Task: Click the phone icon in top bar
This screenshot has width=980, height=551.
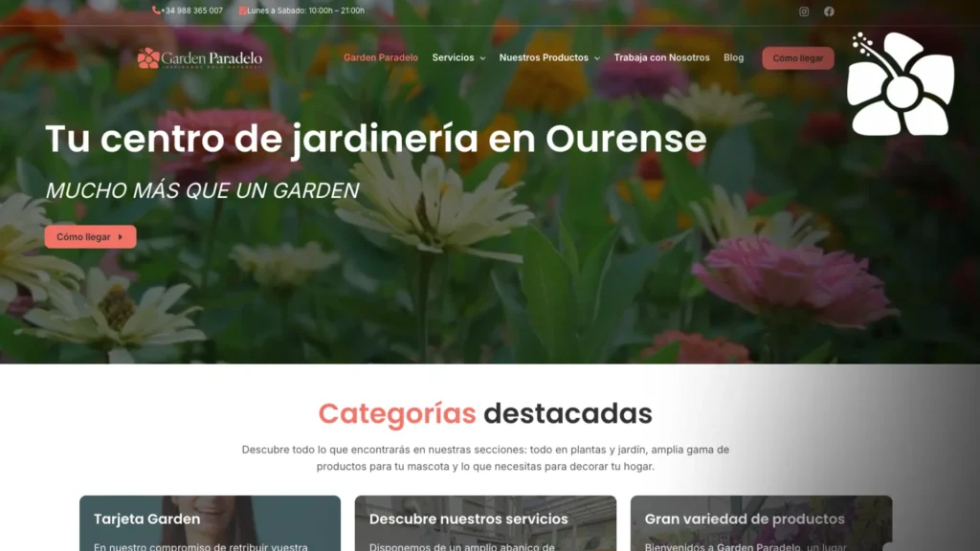Action: point(156,11)
